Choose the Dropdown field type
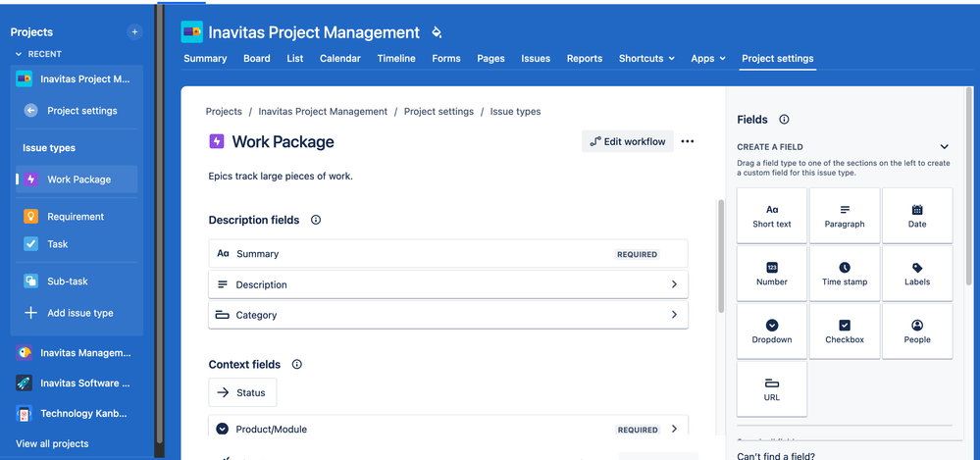This screenshot has height=460, width=980. (x=772, y=332)
